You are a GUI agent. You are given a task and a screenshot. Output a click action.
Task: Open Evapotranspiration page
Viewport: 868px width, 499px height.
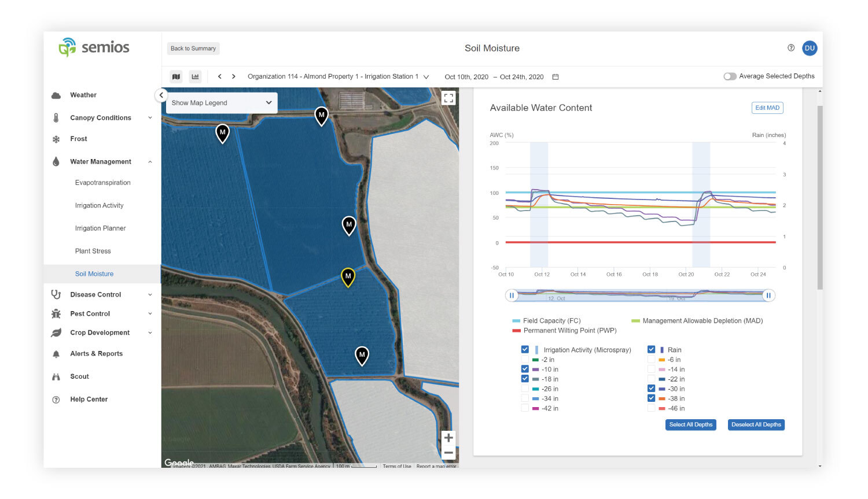(x=102, y=183)
